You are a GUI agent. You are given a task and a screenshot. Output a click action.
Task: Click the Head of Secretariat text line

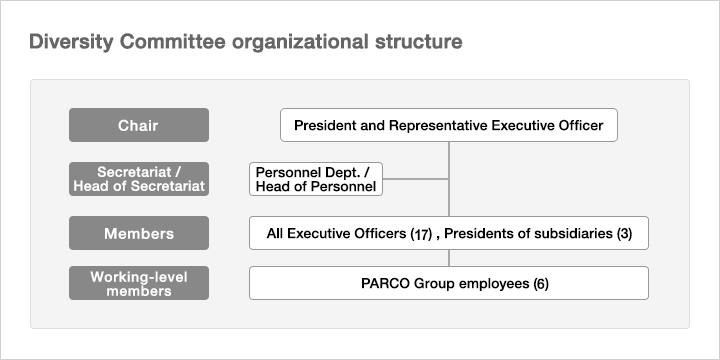[x=139, y=186]
